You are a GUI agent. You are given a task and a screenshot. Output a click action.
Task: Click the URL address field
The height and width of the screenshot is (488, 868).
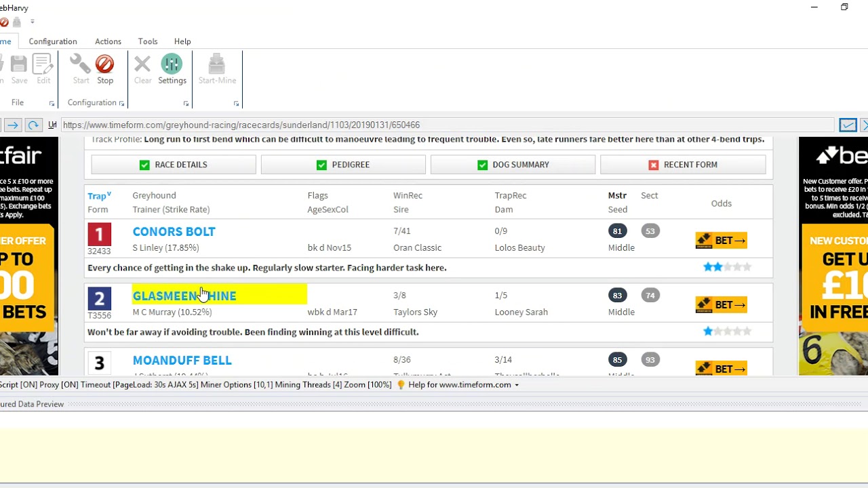click(448, 125)
